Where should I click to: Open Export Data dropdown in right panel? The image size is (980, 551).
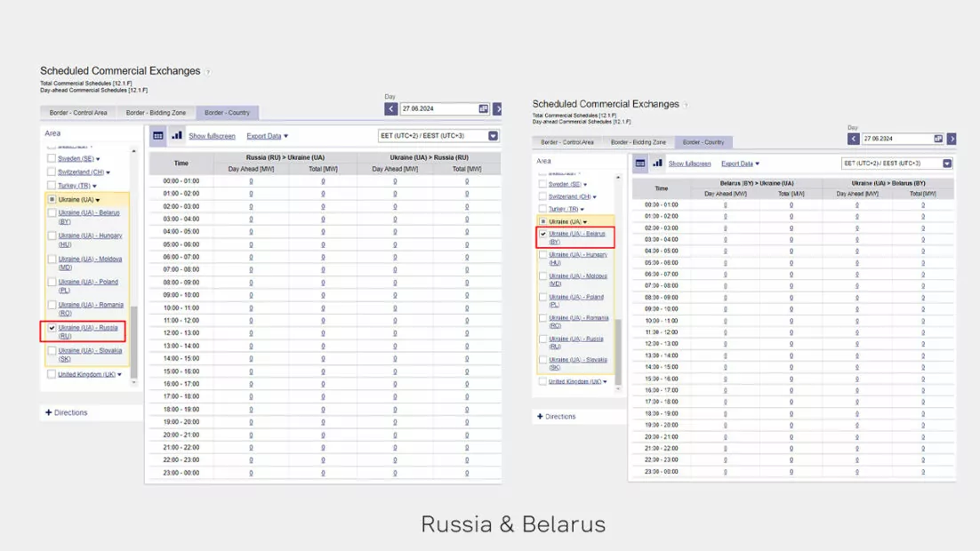(740, 164)
